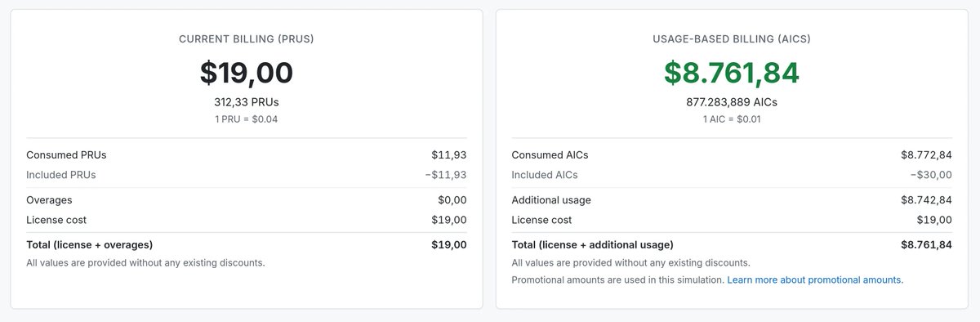Select the '$0,00' Overages value
The image size is (980, 322).
(x=452, y=199)
